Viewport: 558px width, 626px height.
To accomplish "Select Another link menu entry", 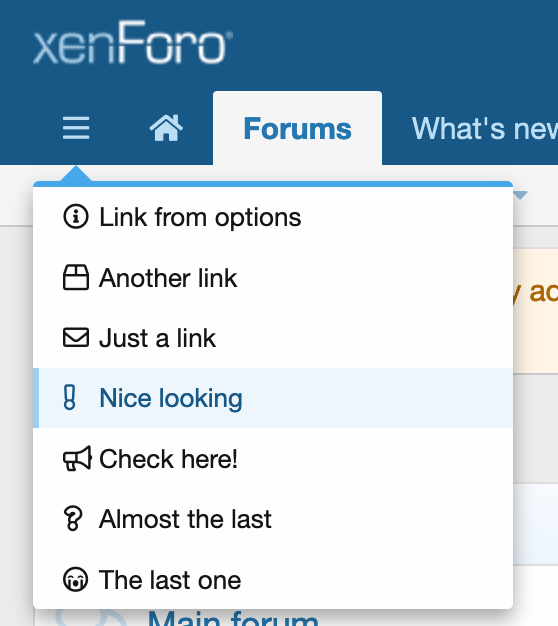I will point(273,277).
